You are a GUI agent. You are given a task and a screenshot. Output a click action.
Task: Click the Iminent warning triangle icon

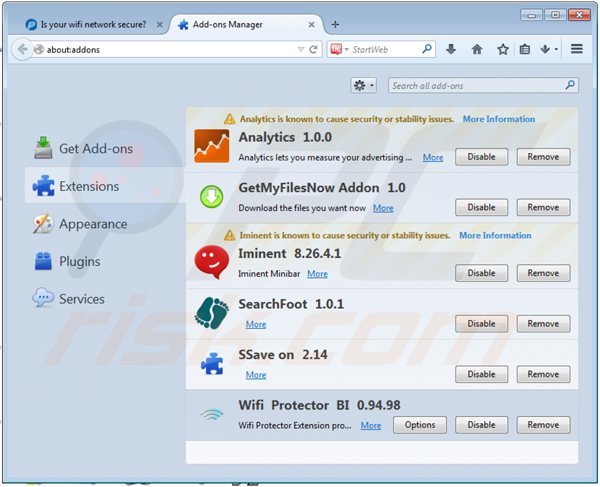point(230,235)
